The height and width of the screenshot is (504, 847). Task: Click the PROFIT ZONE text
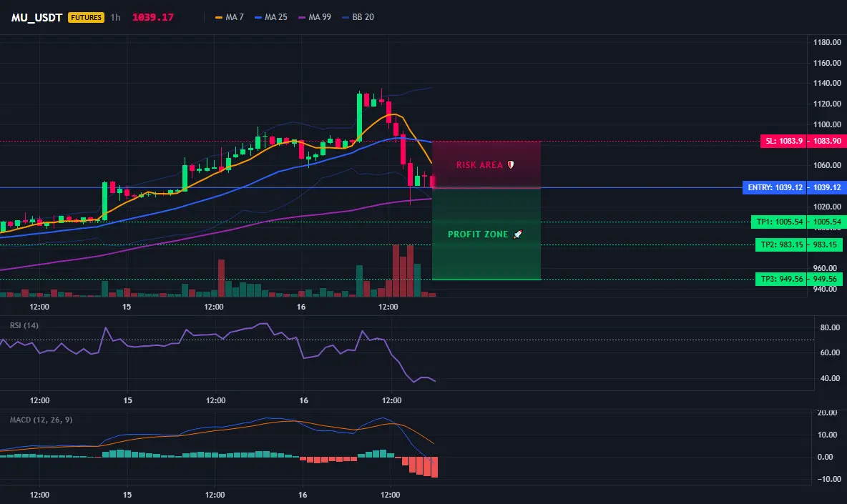(x=478, y=234)
